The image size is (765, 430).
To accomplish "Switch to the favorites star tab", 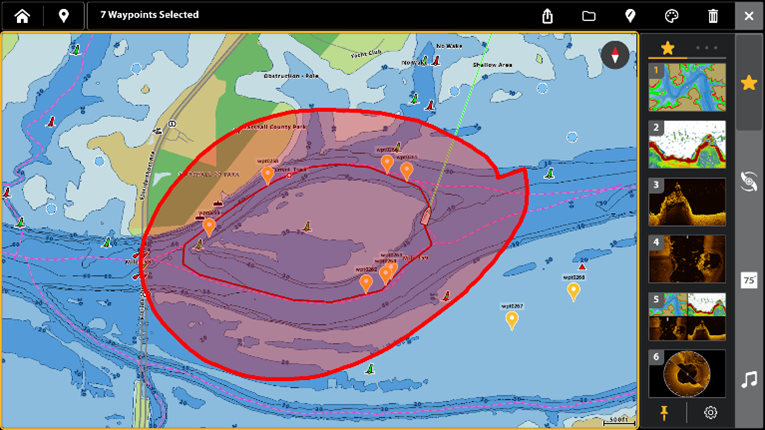I will [667, 48].
